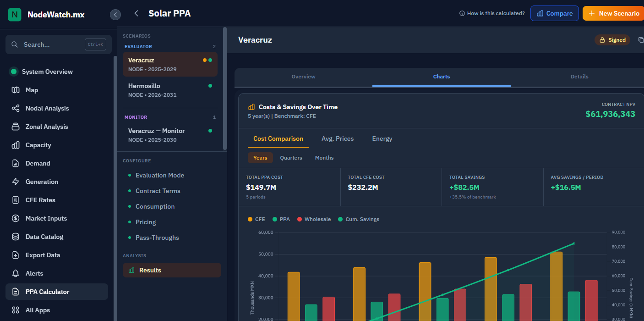Click the Total Savings value +$82.5M
This screenshot has width=644, height=321.
click(x=464, y=187)
